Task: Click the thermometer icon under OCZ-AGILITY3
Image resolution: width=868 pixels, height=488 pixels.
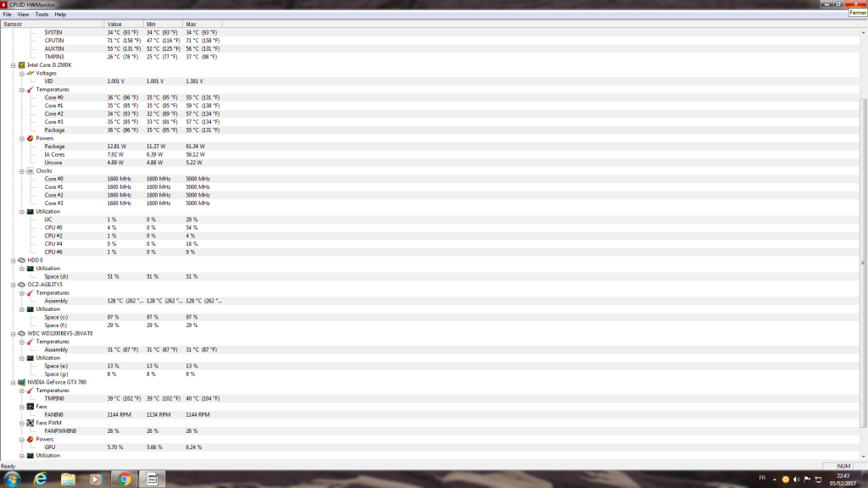Action: (31, 292)
